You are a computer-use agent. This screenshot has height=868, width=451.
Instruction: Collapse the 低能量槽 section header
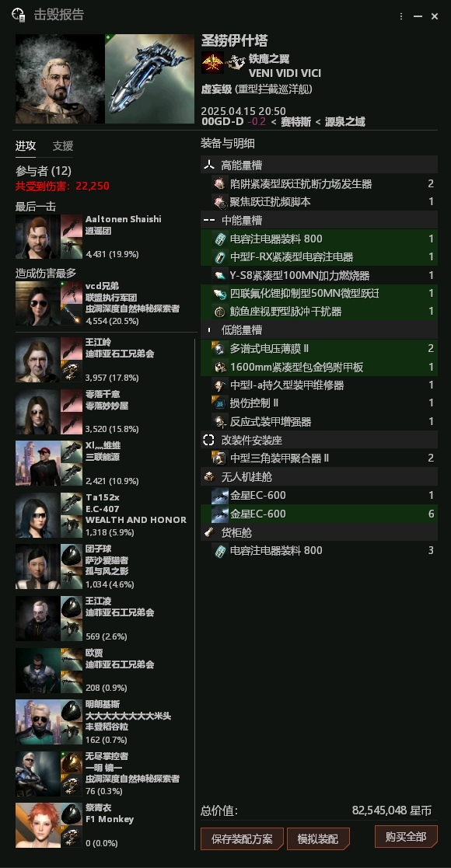319,330
